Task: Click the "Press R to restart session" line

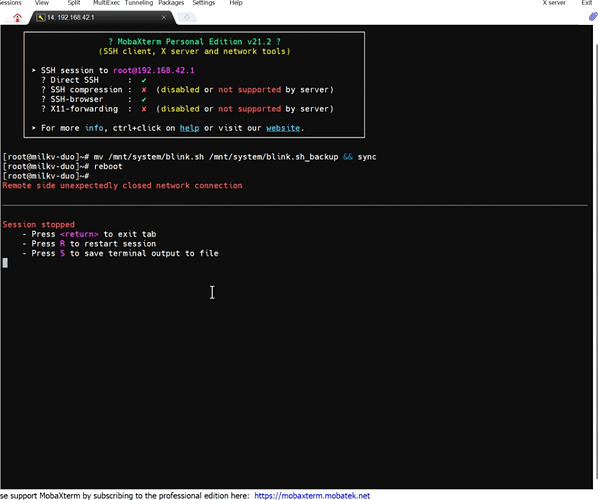Action: tap(89, 244)
